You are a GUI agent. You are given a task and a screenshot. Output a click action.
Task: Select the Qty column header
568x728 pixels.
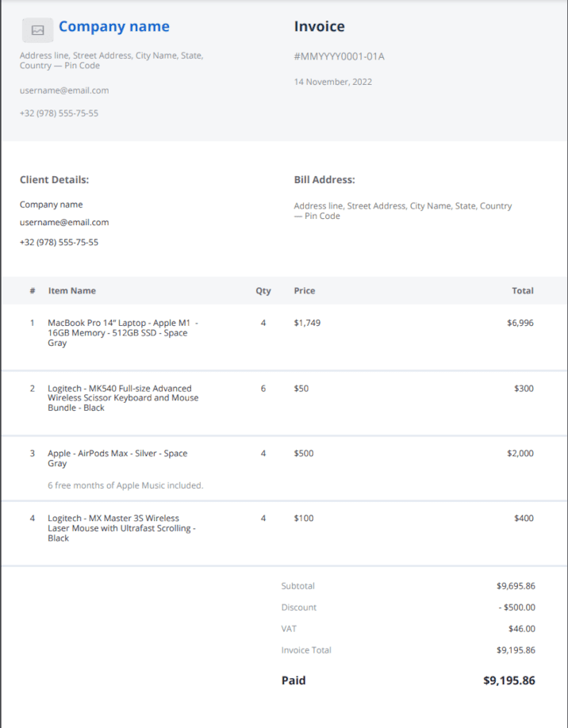click(263, 291)
